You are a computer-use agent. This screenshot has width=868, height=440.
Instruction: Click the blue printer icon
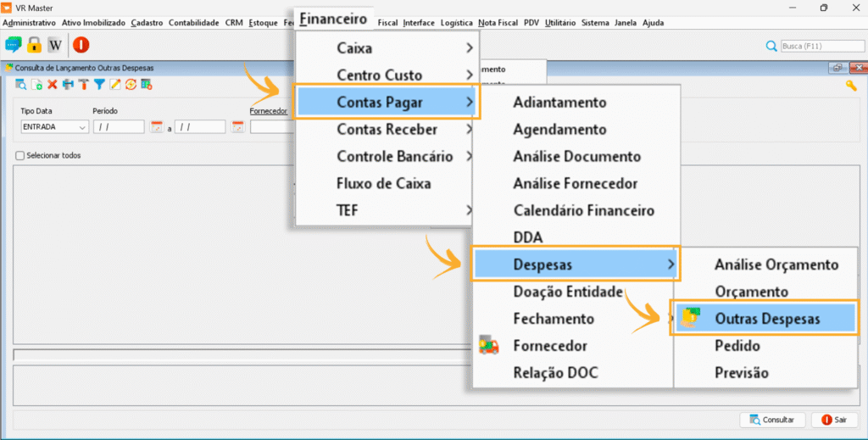click(x=68, y=85)
